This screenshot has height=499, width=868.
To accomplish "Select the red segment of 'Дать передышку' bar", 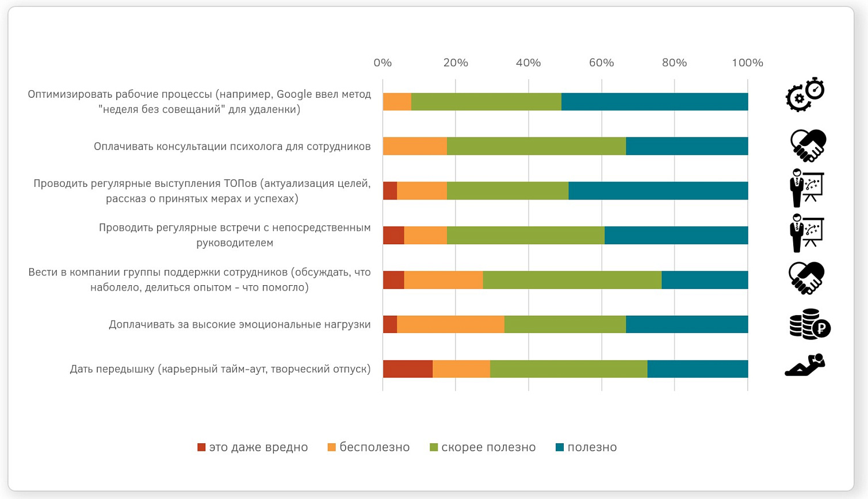I will [408, 369].
